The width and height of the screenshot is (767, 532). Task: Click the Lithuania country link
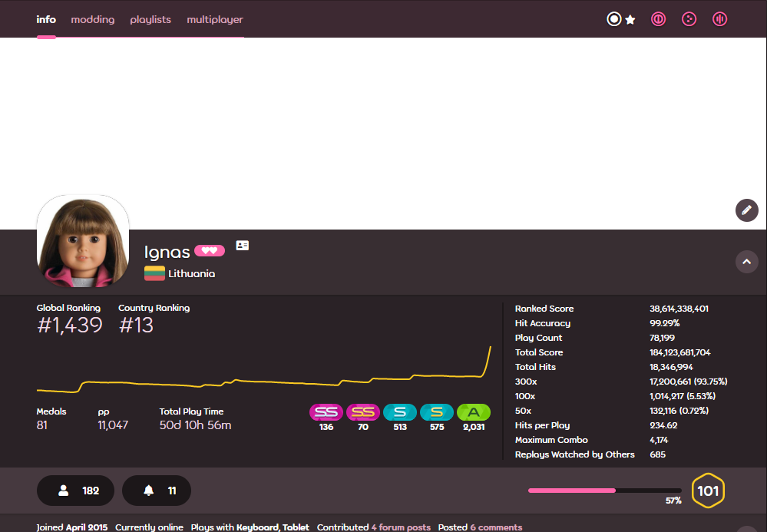[x=191, y=273]
